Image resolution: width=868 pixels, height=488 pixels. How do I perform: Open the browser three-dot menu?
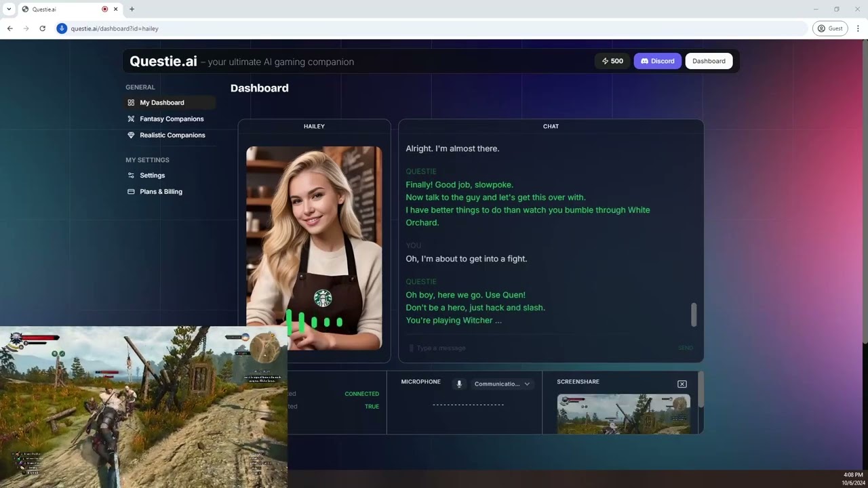858,28
